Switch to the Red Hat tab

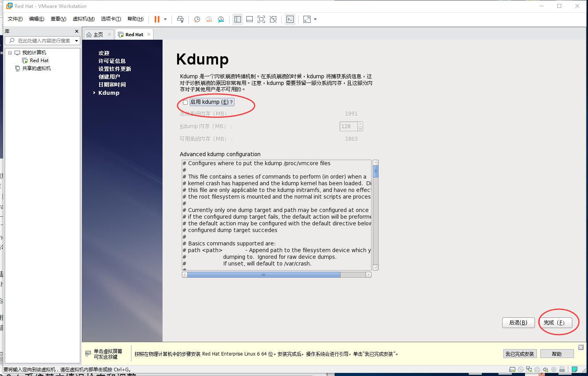tap(134, 35)
